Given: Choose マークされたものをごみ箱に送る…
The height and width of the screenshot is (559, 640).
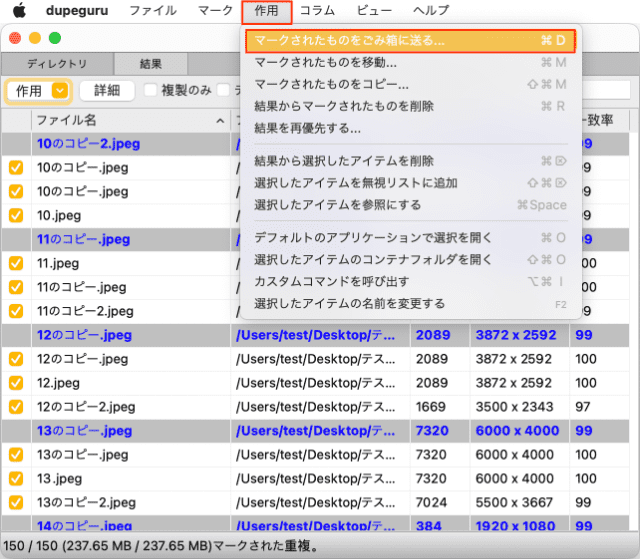Looking at the screenshot, I should pyautogui.click(x=410, y=41).
